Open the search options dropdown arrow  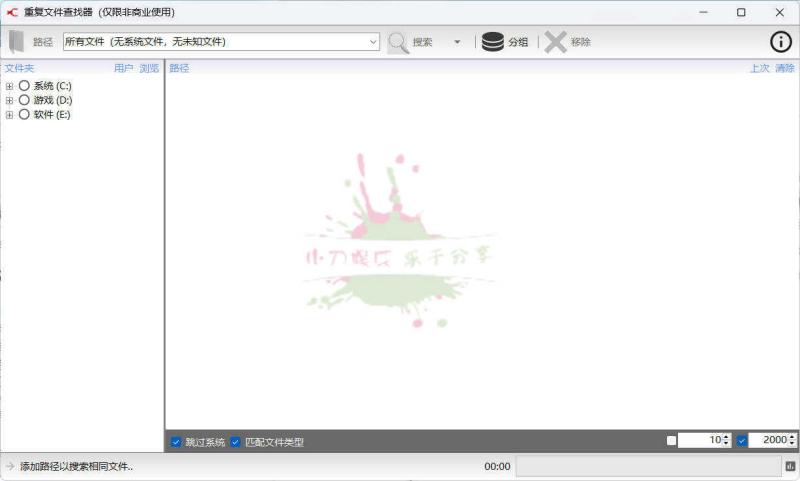point(457,42)
